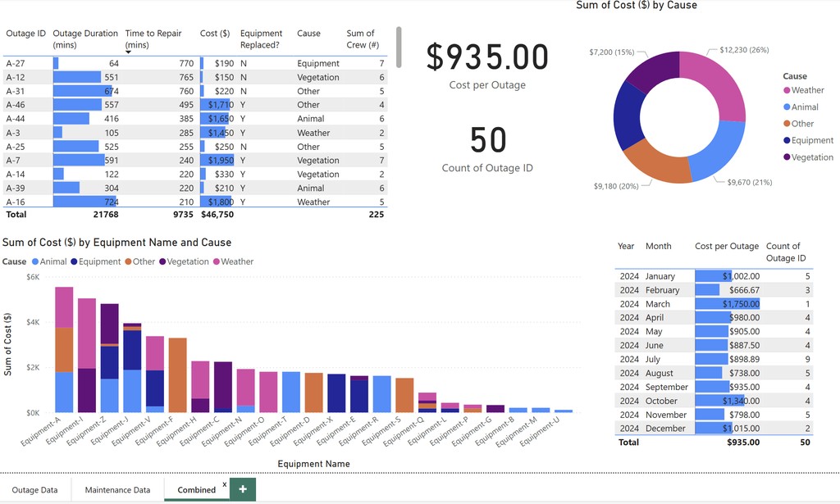The image size is (840, 504).
Task: Click the Equipment-A stacked bar
Action: coord(64,350)
